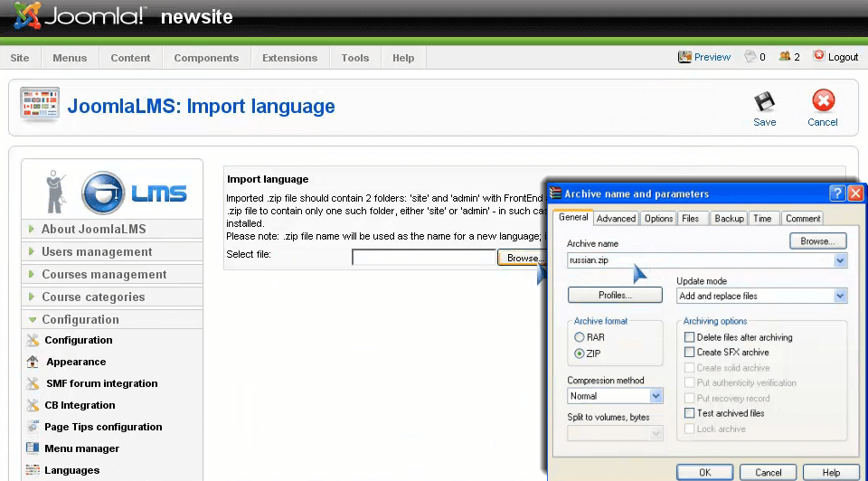Switch to the Options tab

[x=659, y=219]
